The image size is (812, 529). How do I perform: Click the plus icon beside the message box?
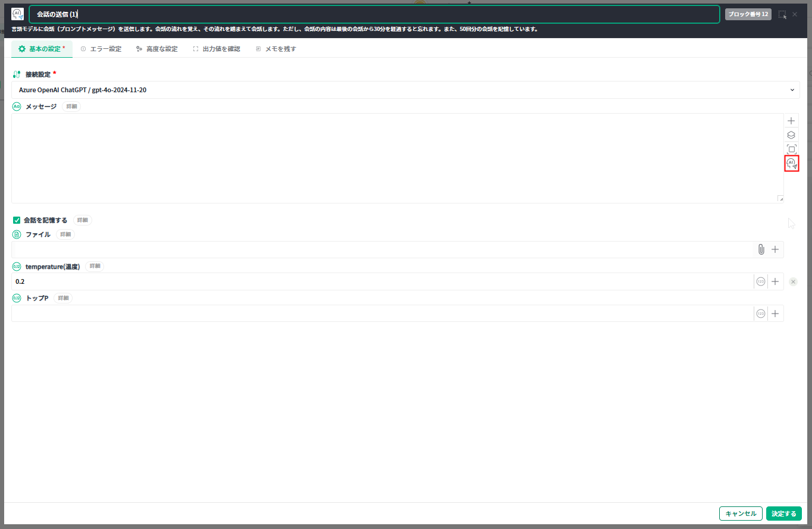pyautogui.click(x=791, y=121)
